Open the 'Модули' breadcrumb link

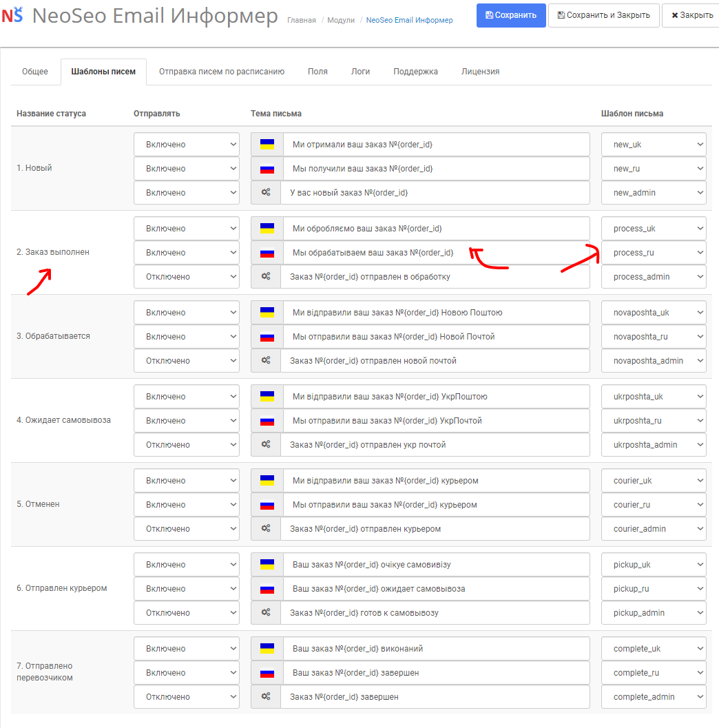pos(341,21)
